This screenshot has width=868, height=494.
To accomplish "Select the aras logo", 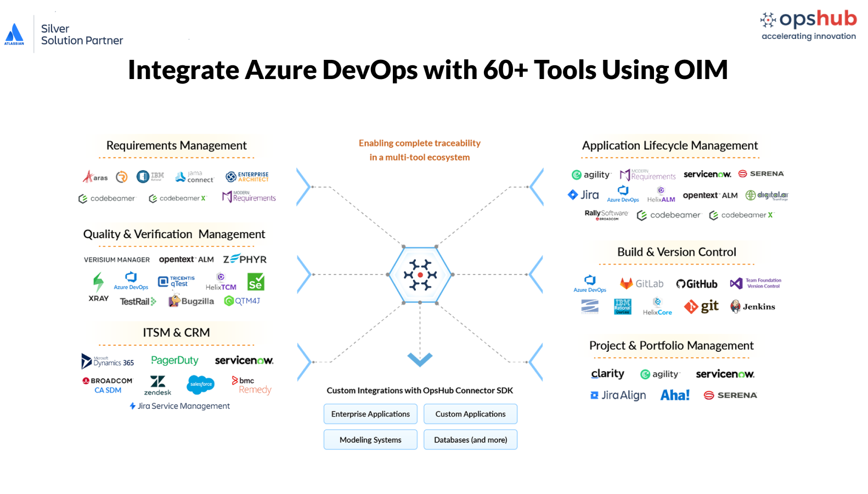I will [95, 177].
